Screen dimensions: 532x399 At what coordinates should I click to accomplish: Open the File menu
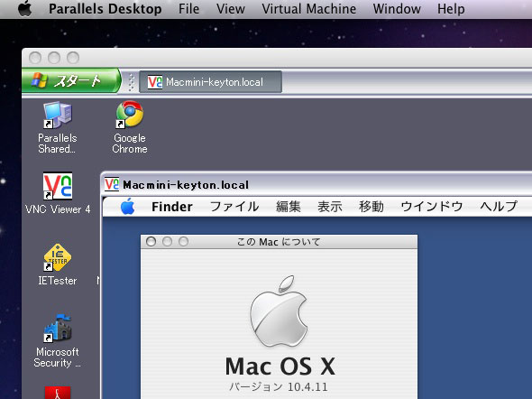189,9
